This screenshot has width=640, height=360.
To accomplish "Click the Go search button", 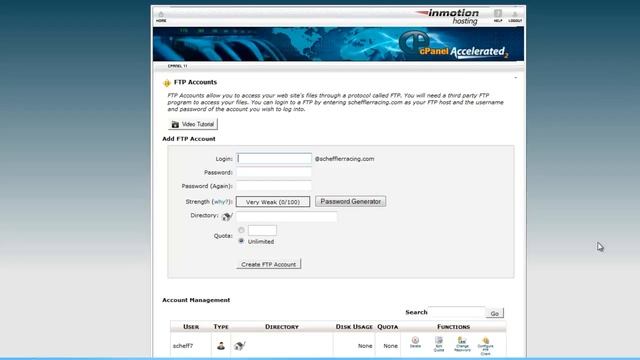I will point(495,313).
